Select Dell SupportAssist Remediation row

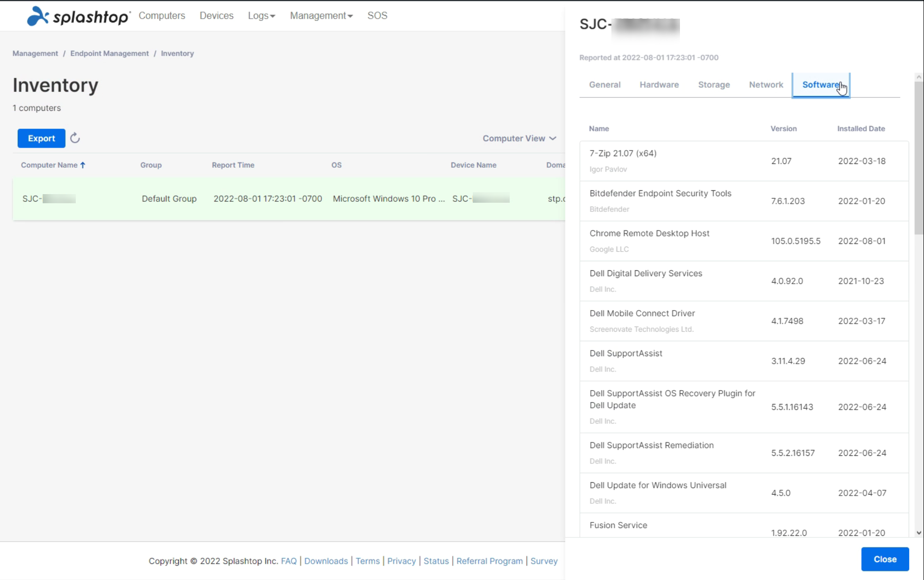point(744,453)
